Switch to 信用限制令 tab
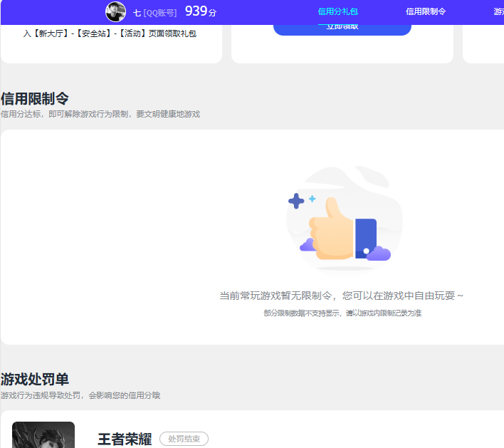504x448 pixels. tap(426, 12)
